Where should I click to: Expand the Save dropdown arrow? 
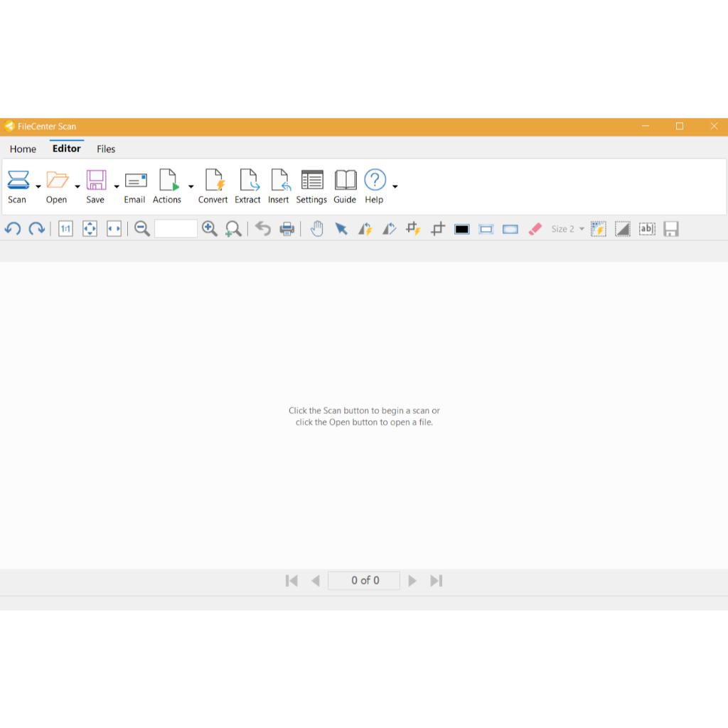click(x=117, y=187)
